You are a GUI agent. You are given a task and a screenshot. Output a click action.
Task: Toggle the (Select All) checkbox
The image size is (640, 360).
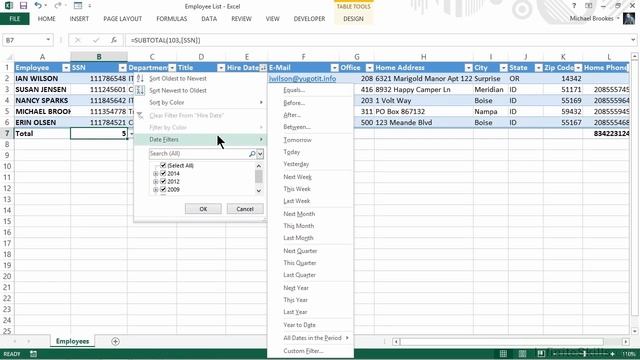[x=163, y=165]
